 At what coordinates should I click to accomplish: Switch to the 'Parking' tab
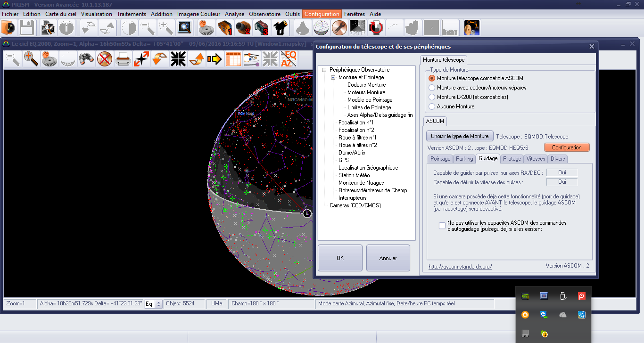click(464, 159)
